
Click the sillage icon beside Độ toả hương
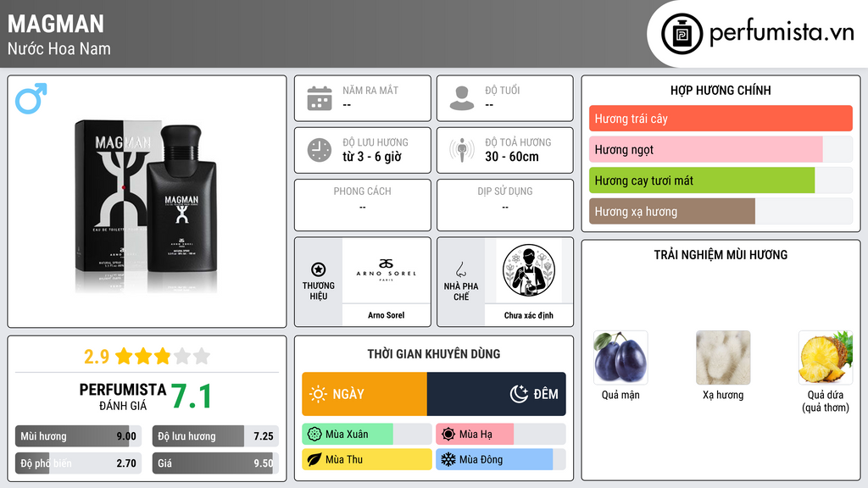[x=462, y=150]
